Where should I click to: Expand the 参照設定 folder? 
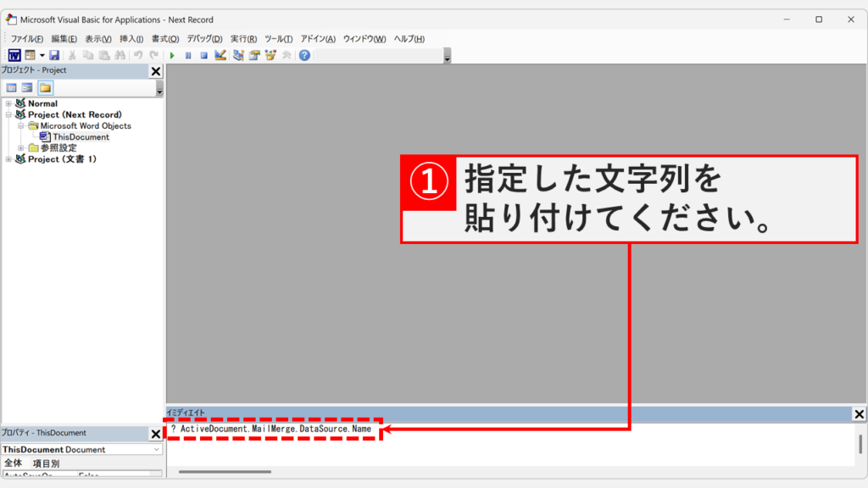20,147
